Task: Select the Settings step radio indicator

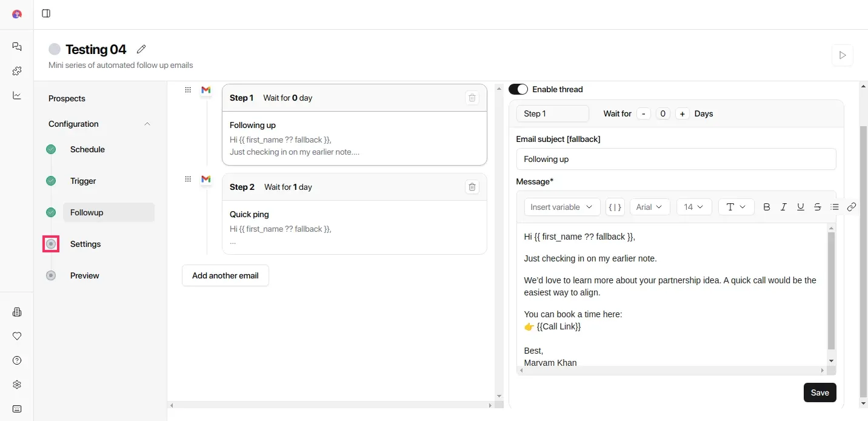Action: (x=51, y=244)
